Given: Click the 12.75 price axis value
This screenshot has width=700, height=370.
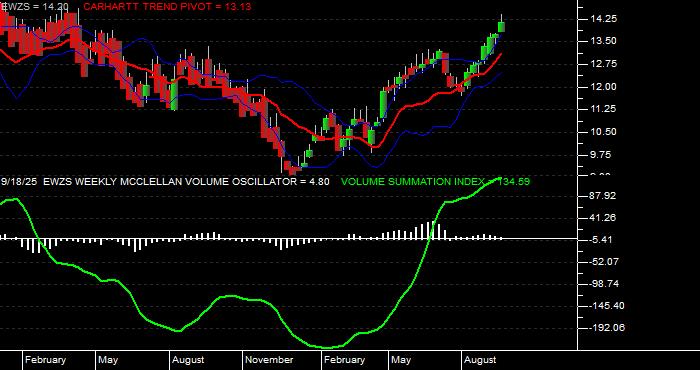Looking at the screenshot, I should click(603, 64).
